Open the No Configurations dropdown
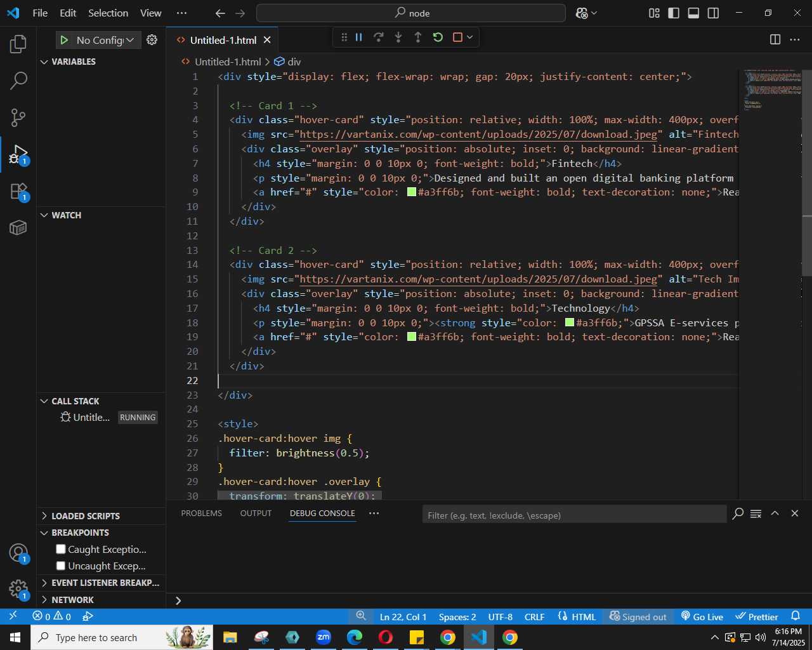The width and height of the screenshot is (812, 650). coord(106,40)
